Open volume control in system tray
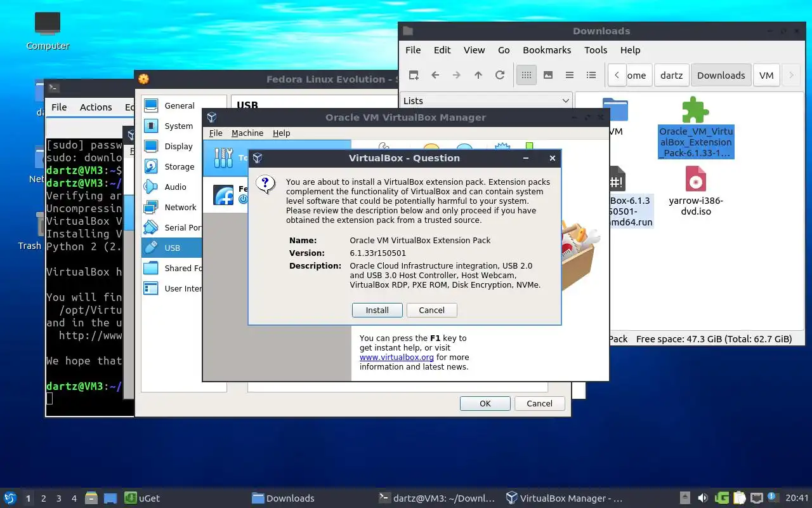Viewport: 812px width, 508px height. (702, 498)
